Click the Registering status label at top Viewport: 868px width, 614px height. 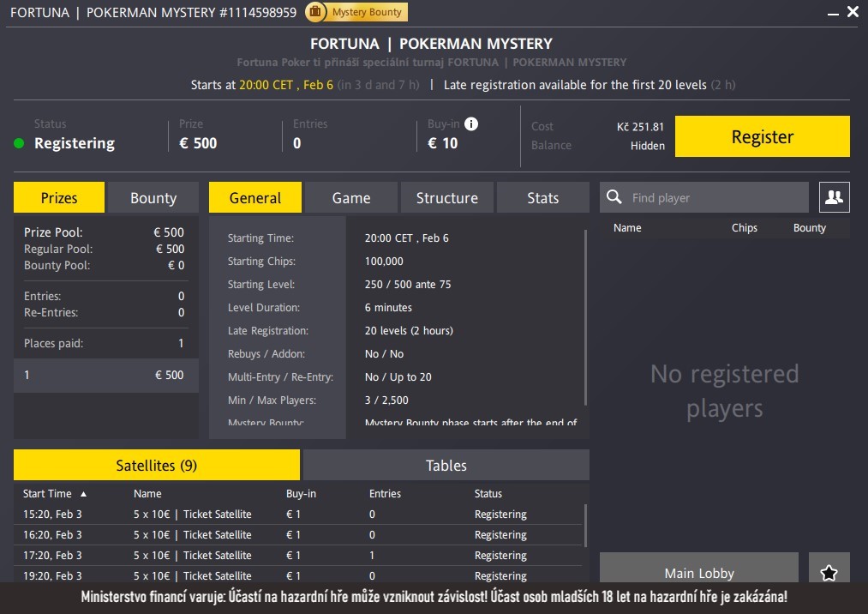(x=75, y=143)
